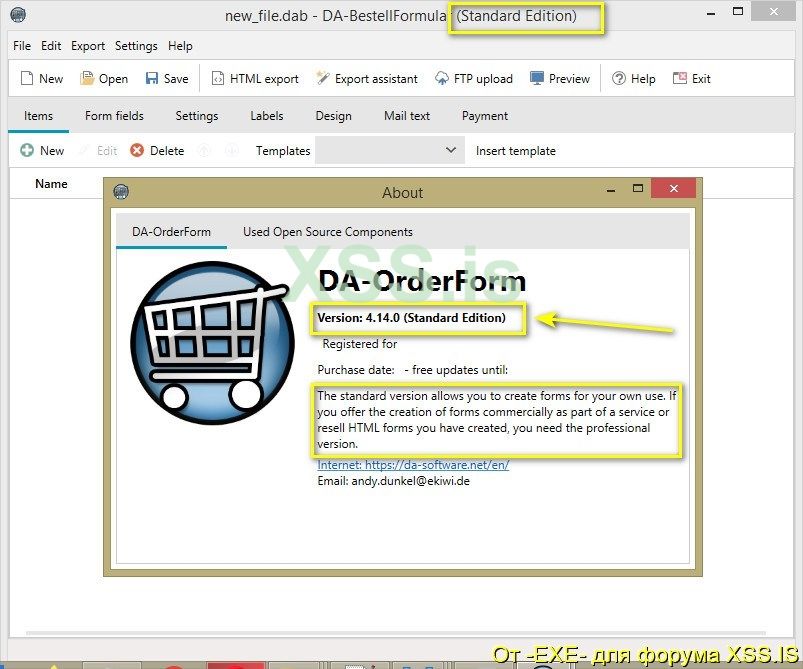The height and width of the screenshot is (669, 803).
Task: Click the Email andy.dunkel@ekiwi.de text
Action: pos(393,481)
